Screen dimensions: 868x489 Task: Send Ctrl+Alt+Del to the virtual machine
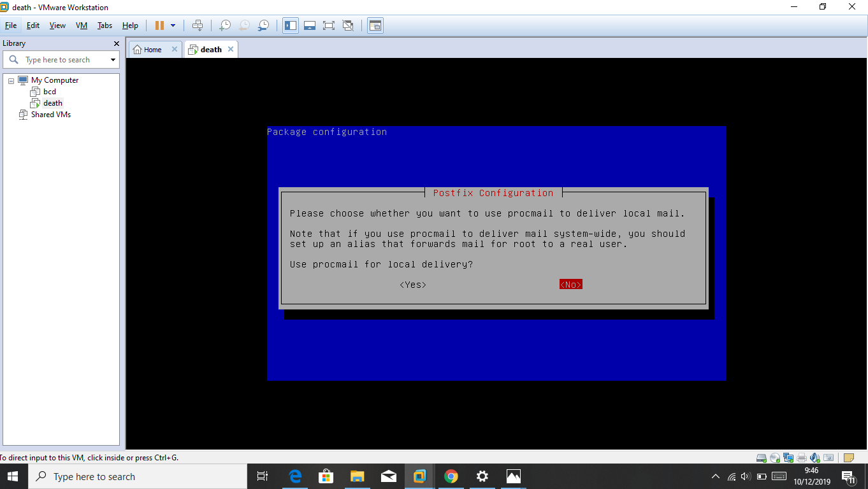(198, 25)
